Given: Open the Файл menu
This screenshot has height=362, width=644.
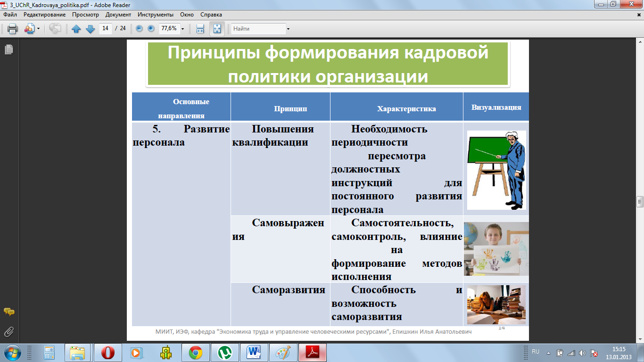Looking at the screenshot, I should 10,15.
